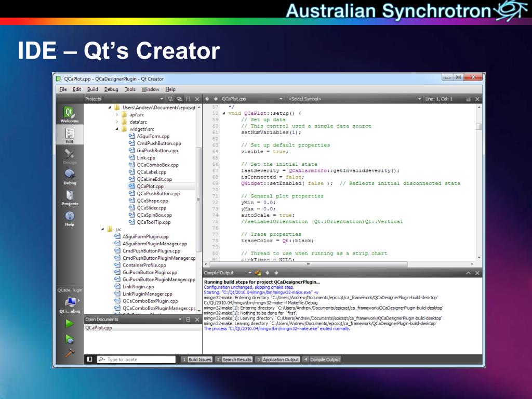Go to previous item in Compile Output
This screenshot has height=399, width=532.
click(268, 273)
